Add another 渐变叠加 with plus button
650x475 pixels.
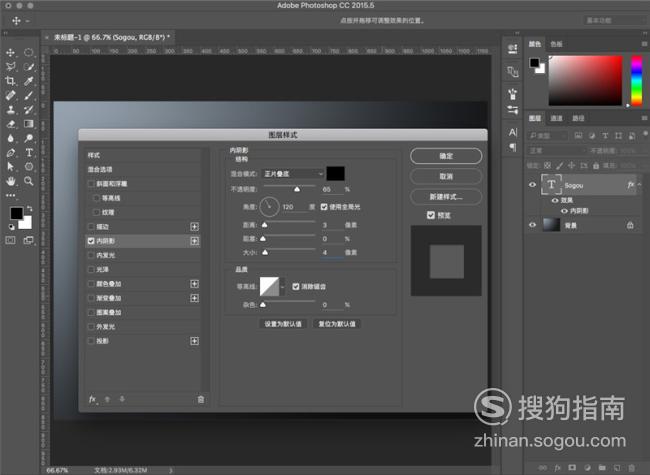194,298
